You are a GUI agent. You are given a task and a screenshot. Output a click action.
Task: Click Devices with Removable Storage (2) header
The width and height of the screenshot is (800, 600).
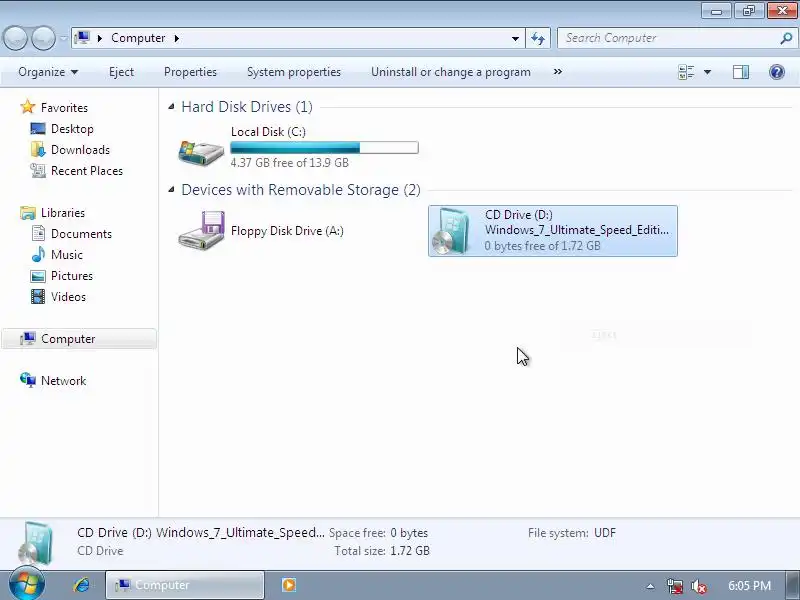pyautogui.click(x=301, y=190)
